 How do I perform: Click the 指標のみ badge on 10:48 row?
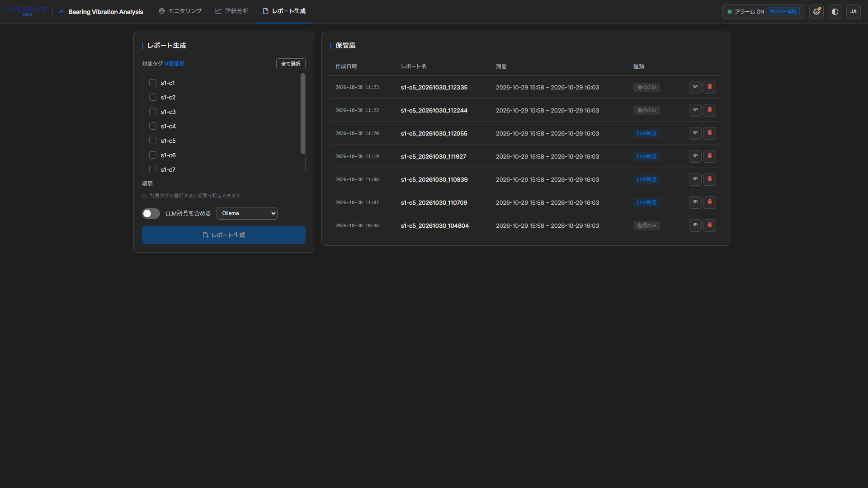coord(646,225)
